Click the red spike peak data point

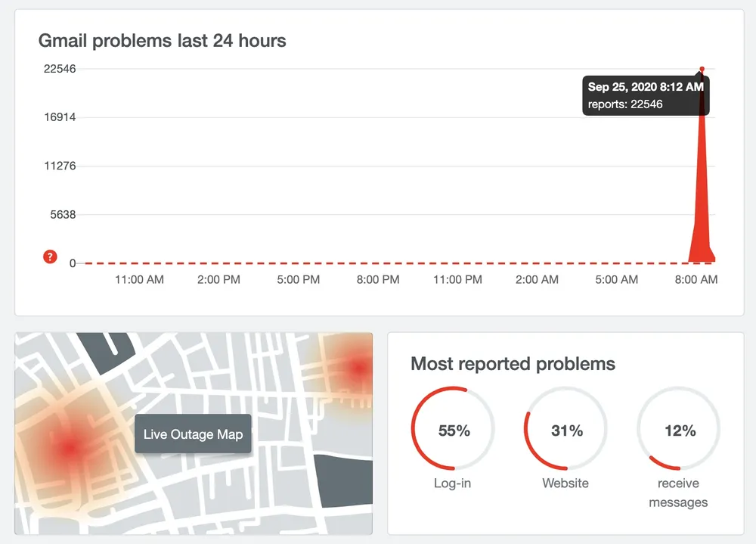tap(702, 69)
